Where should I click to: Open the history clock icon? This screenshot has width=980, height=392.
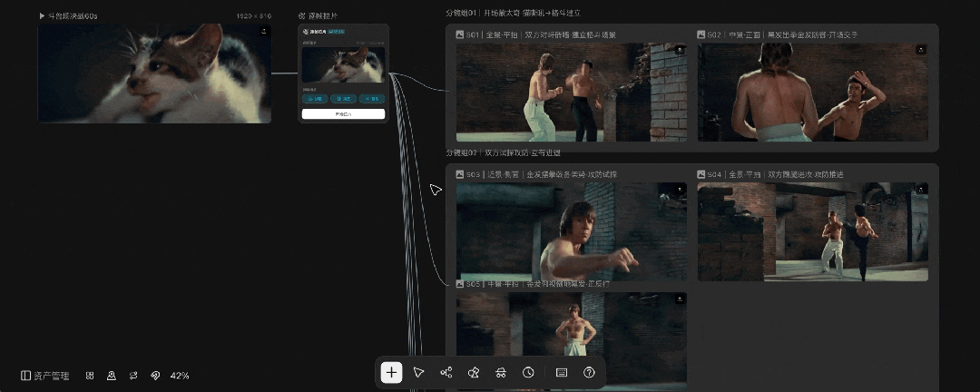click(528, 373)
